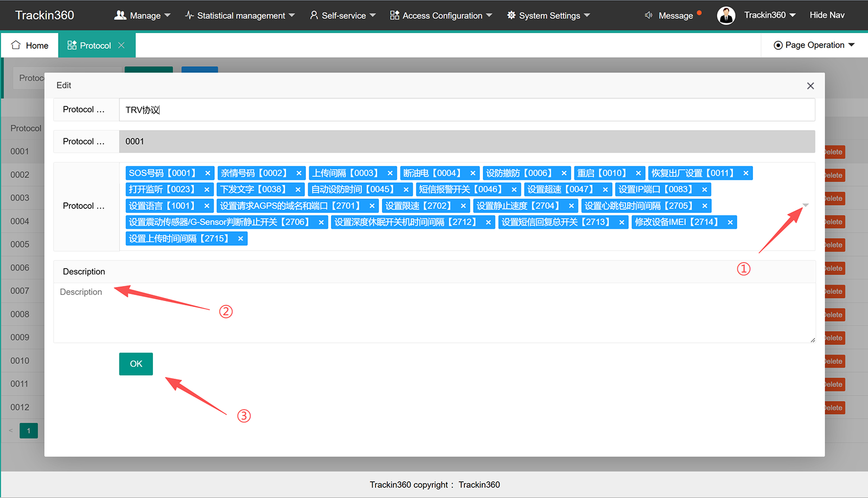Click the Trackin360 user avatar
The width and height of the screenshot is (868, 498).
point(726,15)
